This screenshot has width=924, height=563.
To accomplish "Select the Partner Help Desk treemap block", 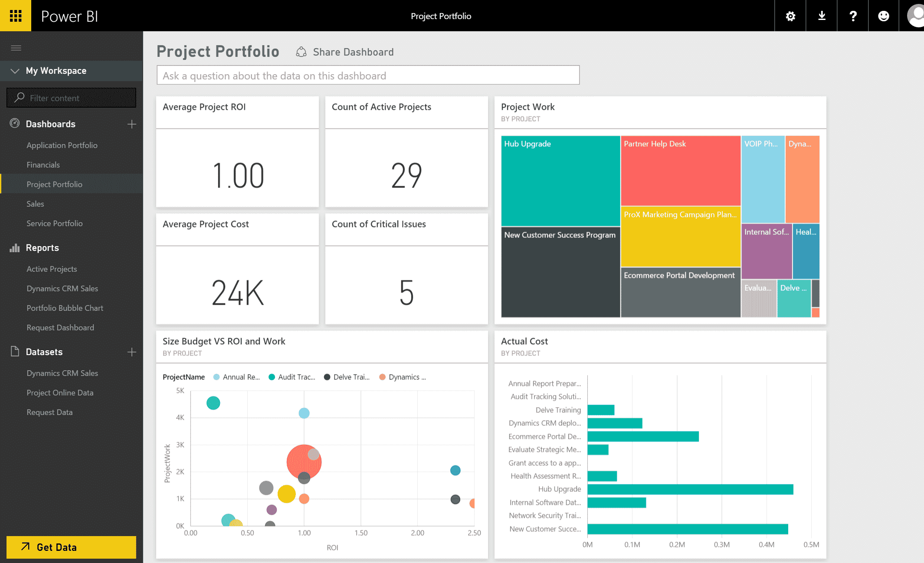I will pyautogui.click(x=681, y=171).
